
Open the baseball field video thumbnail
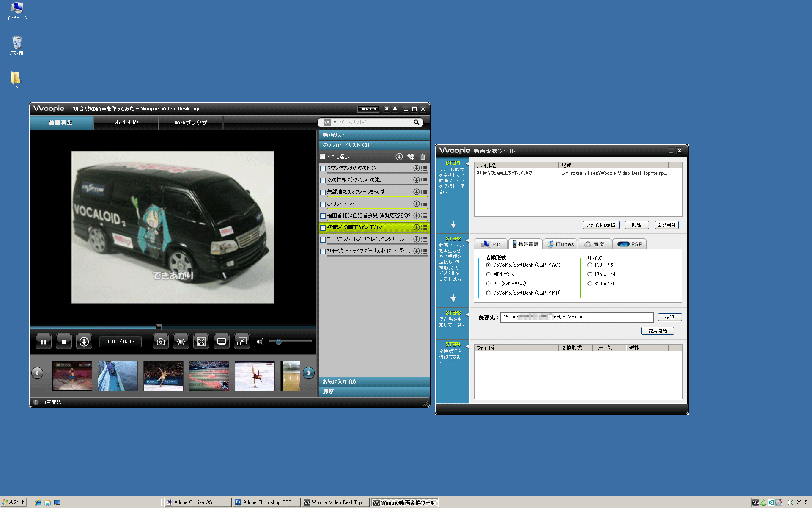(x=209, y=376)
